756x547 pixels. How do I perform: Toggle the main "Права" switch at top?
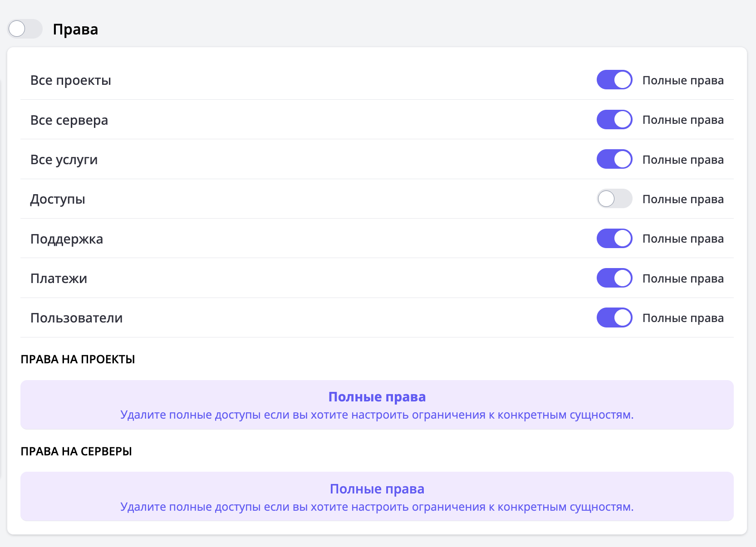tap(25, 29)
